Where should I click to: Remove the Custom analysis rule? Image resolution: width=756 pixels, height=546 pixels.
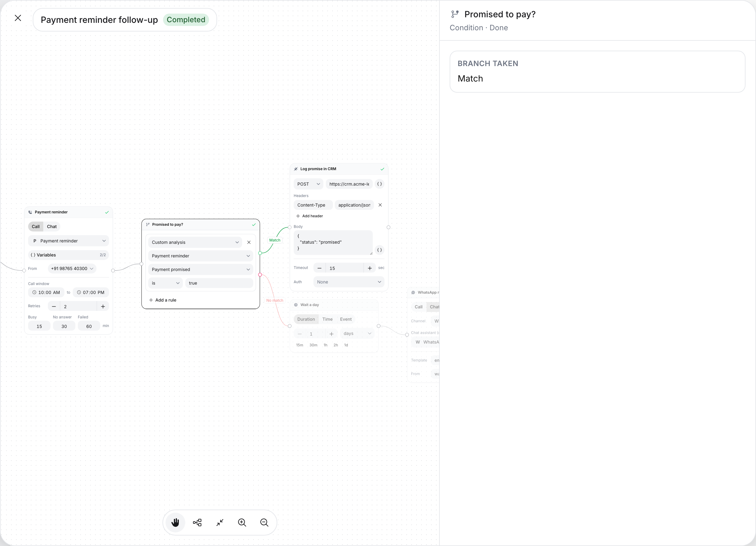click(x=249, y=242)
